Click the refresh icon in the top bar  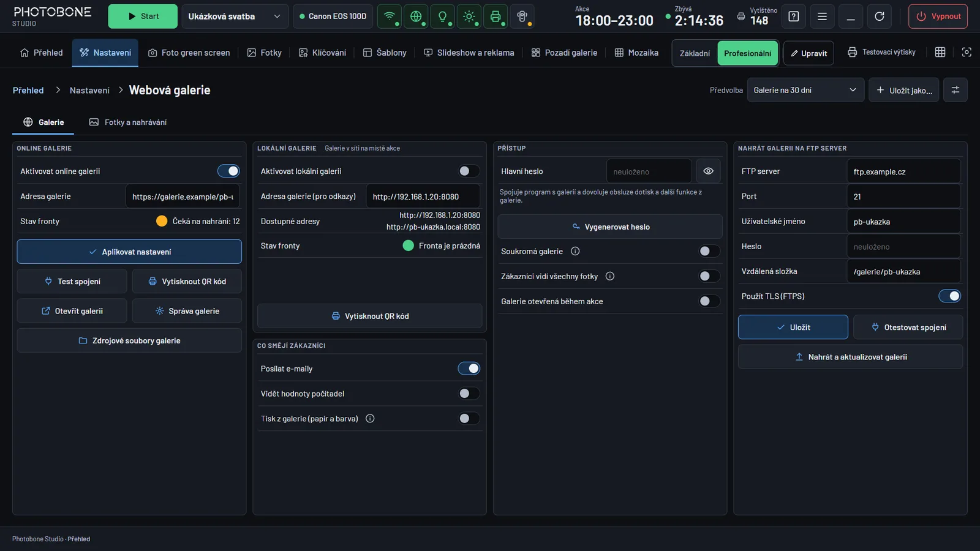(880, 17)
